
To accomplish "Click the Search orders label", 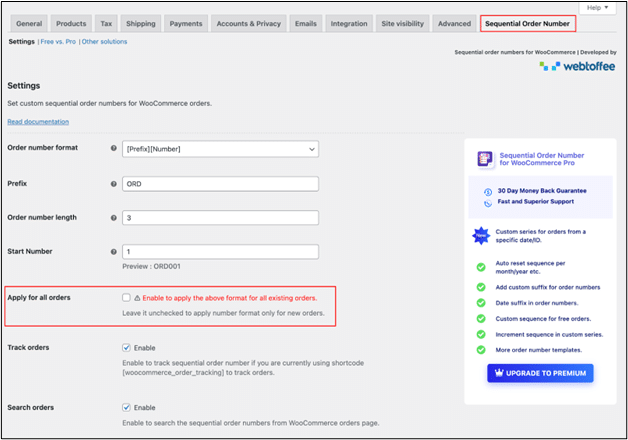I will click(30, 407).
